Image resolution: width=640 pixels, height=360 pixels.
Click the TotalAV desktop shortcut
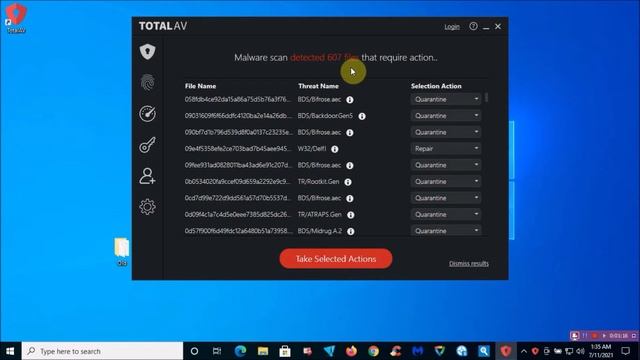16,18
